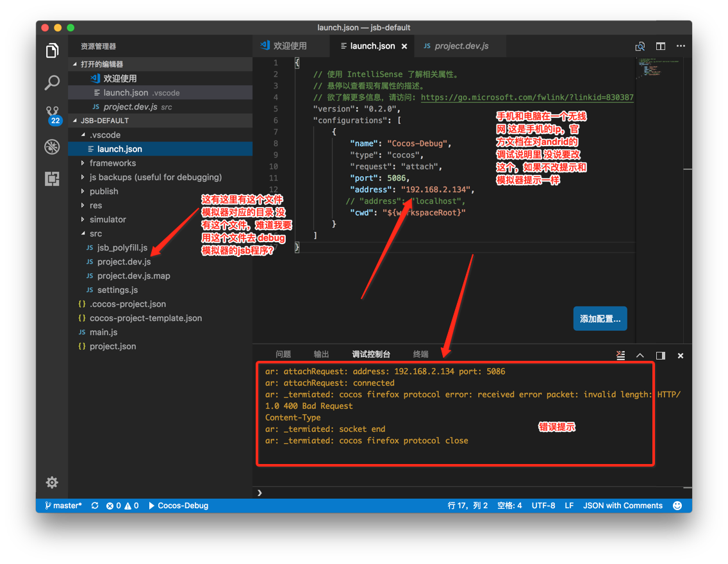Open project.json file

160,346
